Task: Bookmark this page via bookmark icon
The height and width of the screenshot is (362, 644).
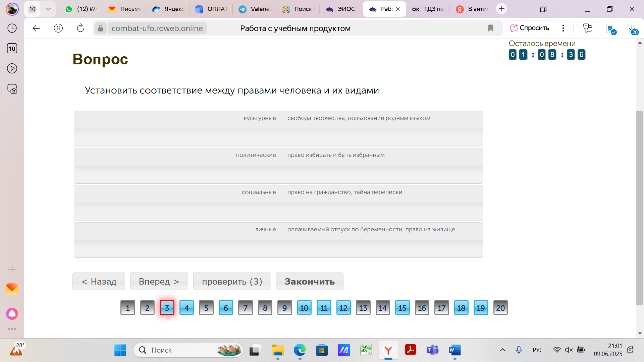Action: (491, 28)
